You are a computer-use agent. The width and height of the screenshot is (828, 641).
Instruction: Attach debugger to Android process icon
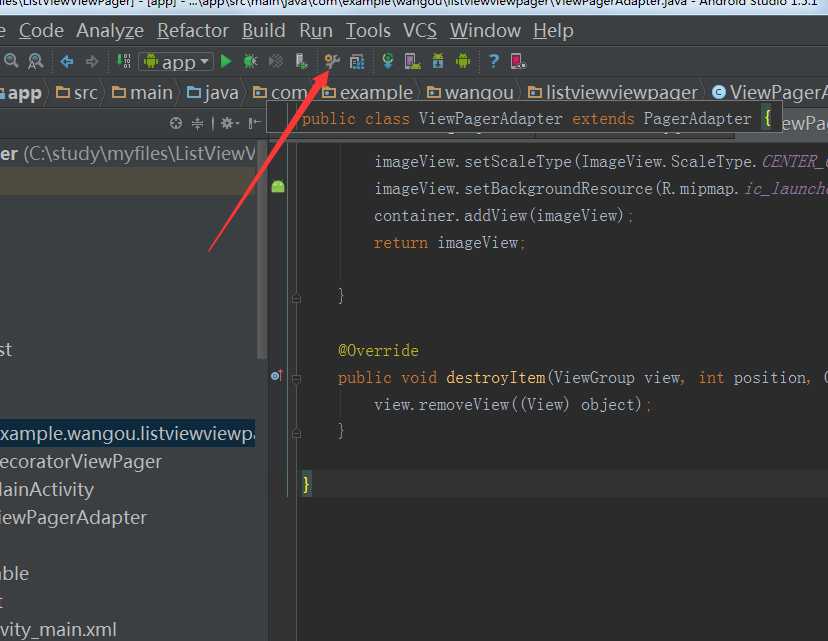302,62
